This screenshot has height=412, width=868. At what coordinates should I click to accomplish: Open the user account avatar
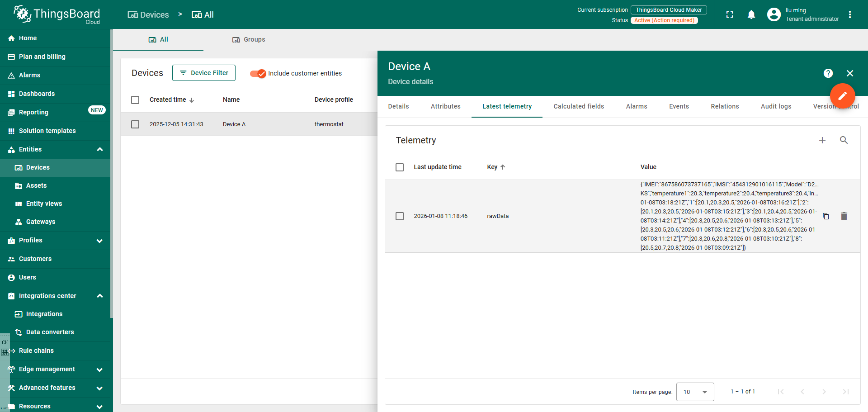coord(774,14)
